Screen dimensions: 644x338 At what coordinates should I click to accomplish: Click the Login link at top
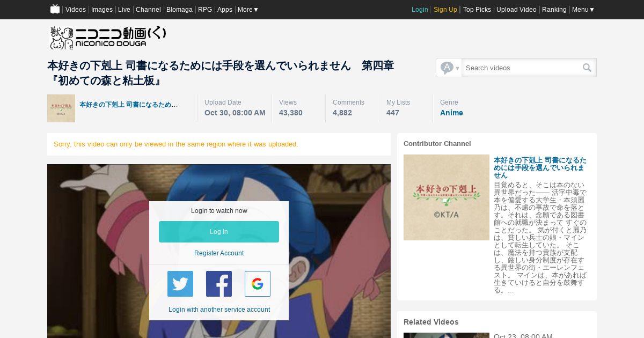[420, 10]
